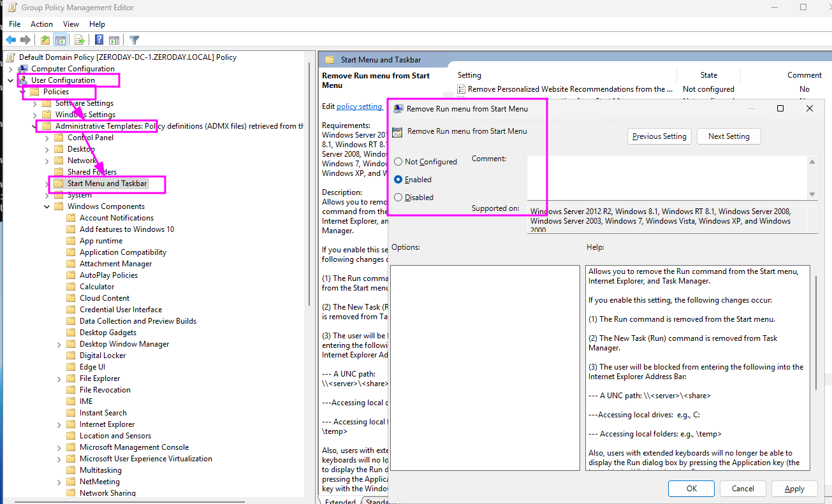
Task: Expand the Microsoft Management Console node
Action: [x=59, y=447]
